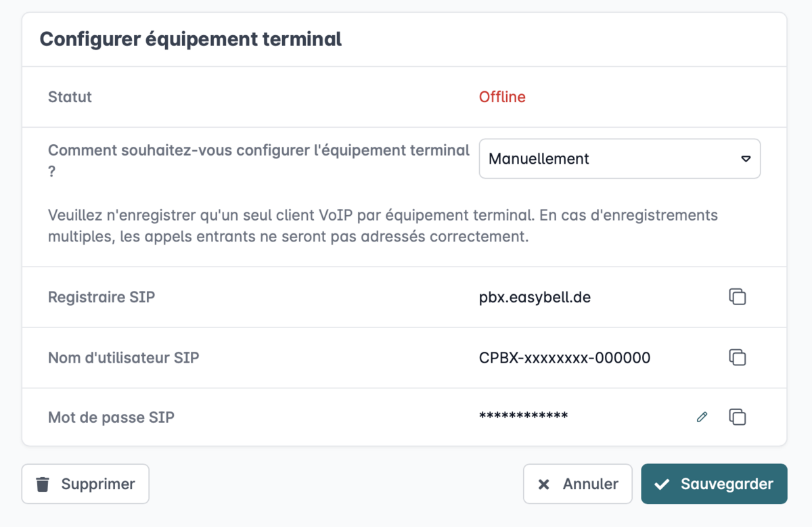The width and height of the screenshot is (812, 527).
Task: Copy the Registraire SIP value pbx.easybell.de
Action: point(738,297)
